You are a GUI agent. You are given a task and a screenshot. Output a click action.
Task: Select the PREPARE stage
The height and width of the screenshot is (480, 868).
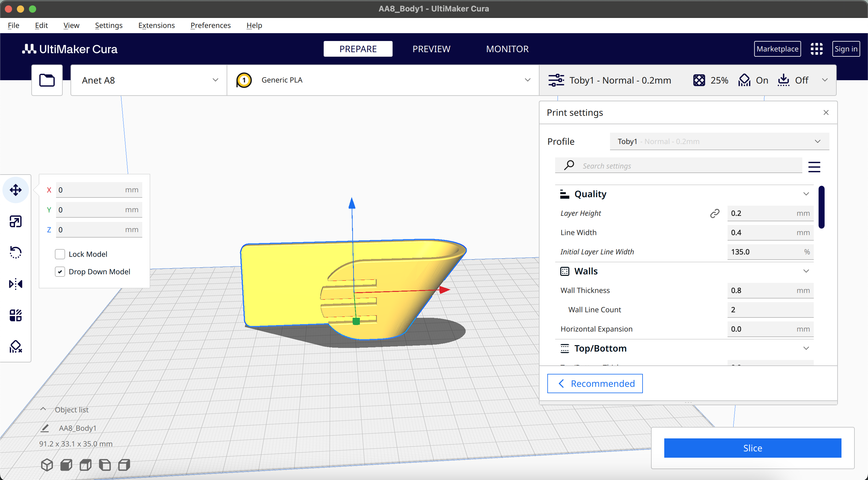358,49
